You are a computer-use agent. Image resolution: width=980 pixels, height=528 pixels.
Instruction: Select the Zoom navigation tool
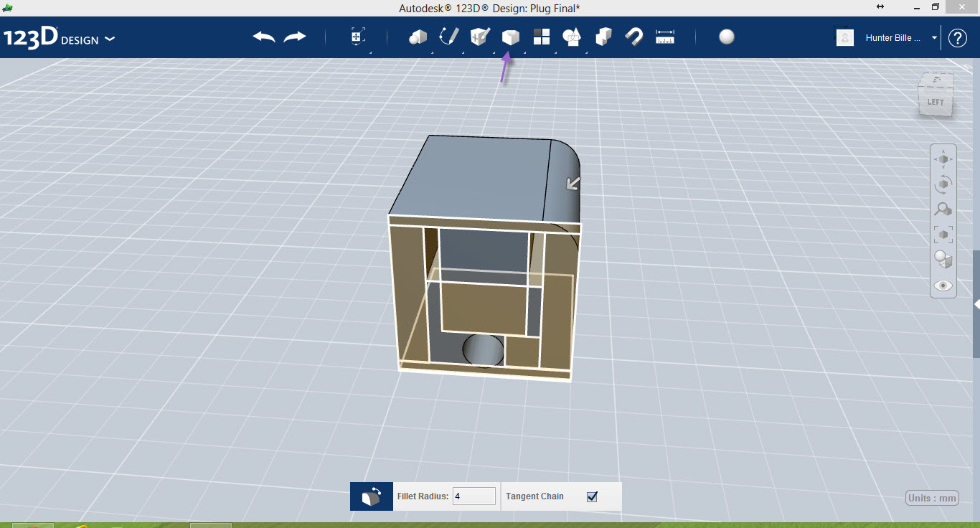[x=943, y=209]
